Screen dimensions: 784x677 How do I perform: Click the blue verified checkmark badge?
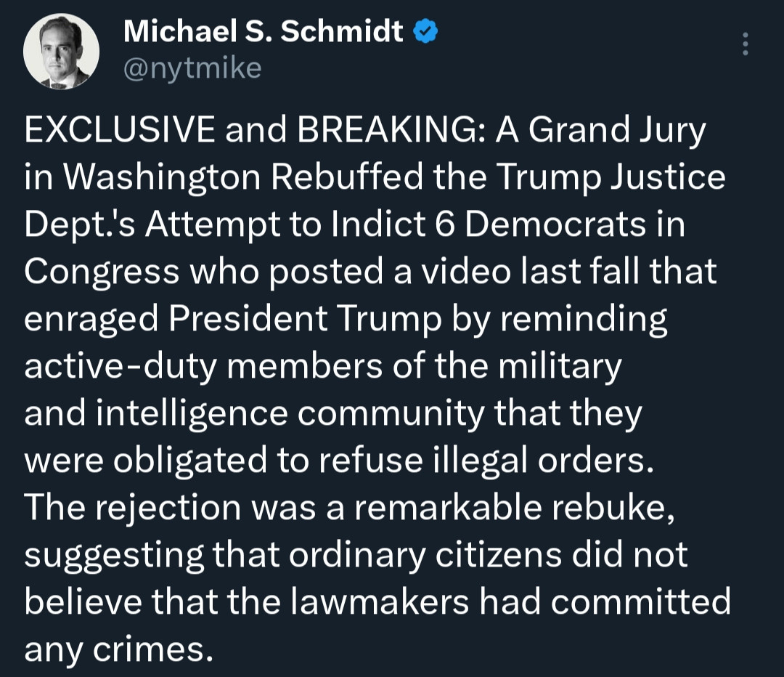click(x=425, y=32)
